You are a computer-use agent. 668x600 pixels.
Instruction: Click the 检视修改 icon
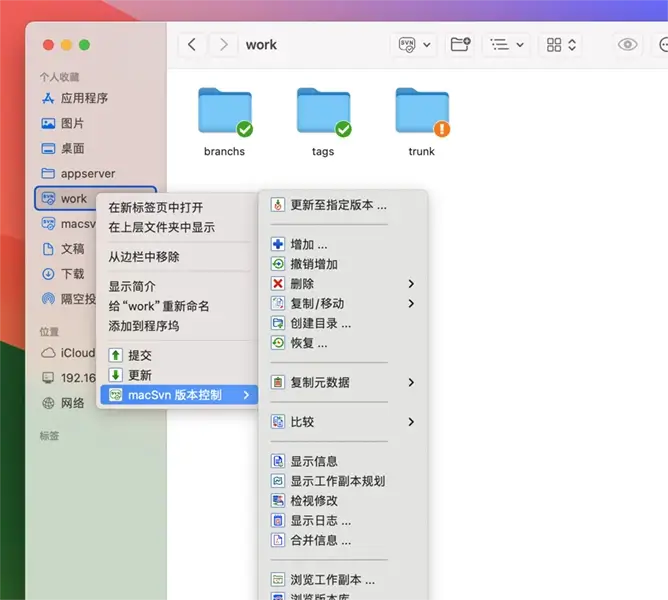(278, 501)
